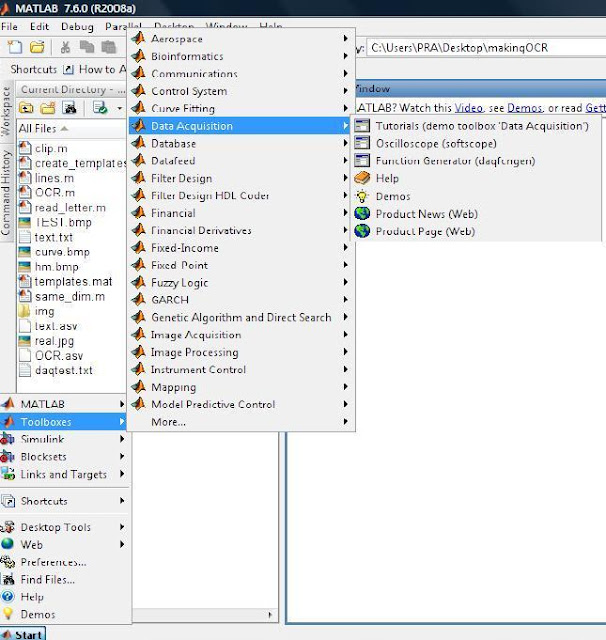Open the Fixed-Income toolbox entry

[240, 248]
